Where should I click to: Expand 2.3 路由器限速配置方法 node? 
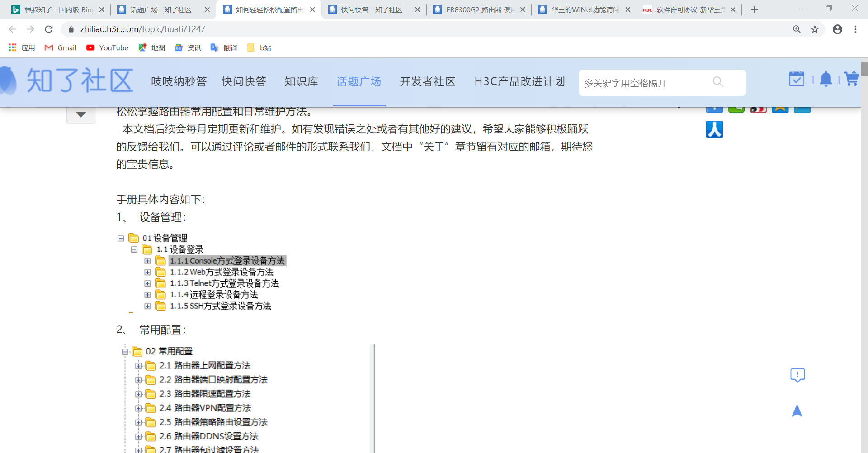[x=138, y=394]
